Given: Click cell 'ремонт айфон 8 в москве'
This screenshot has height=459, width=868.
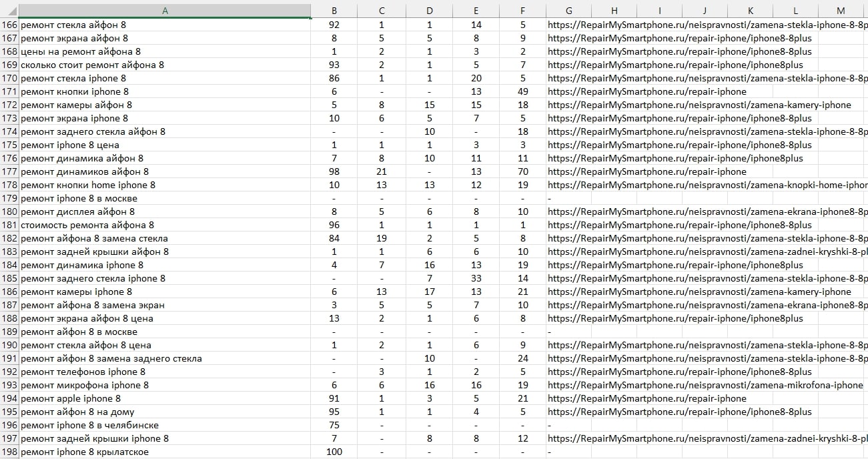Looking at the screenshot, I should coord(165,332).
